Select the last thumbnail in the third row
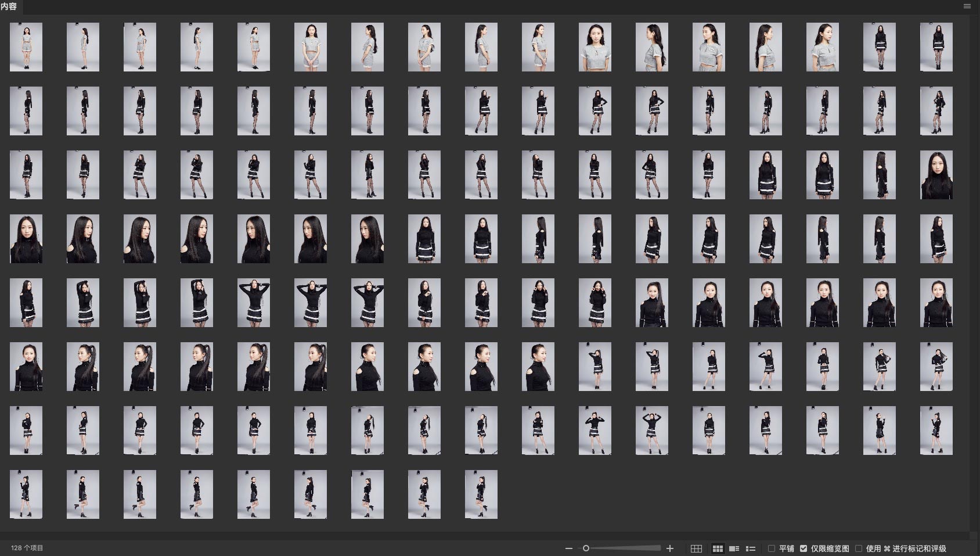Screen dimensions: 980x556 tap(936, 175)
